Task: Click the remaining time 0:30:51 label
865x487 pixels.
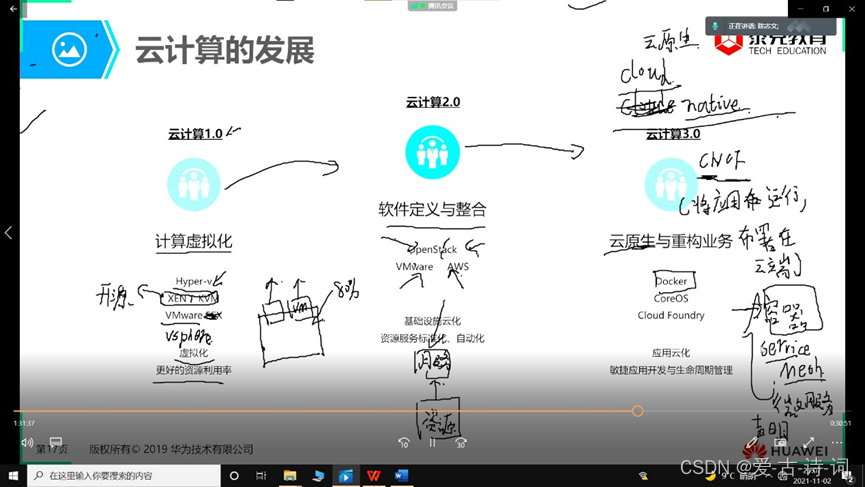Action: tap(840, 423)
